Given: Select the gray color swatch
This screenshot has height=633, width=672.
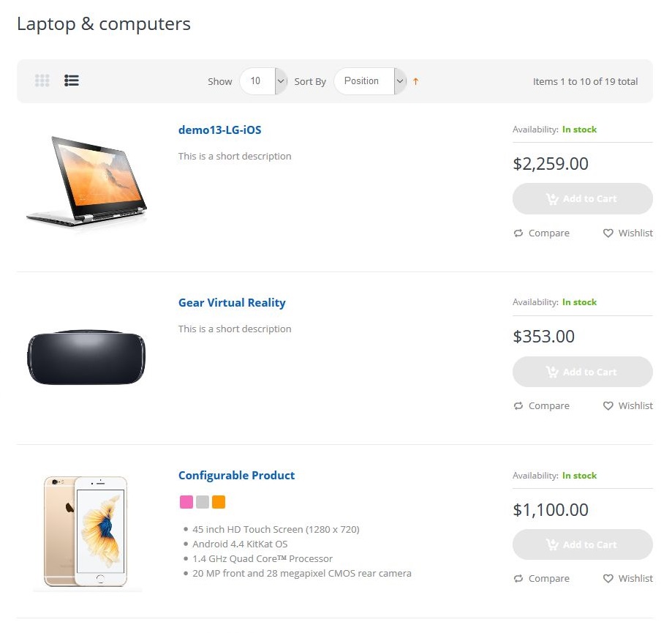Looking at the screenshot, I should click(203, 502).
